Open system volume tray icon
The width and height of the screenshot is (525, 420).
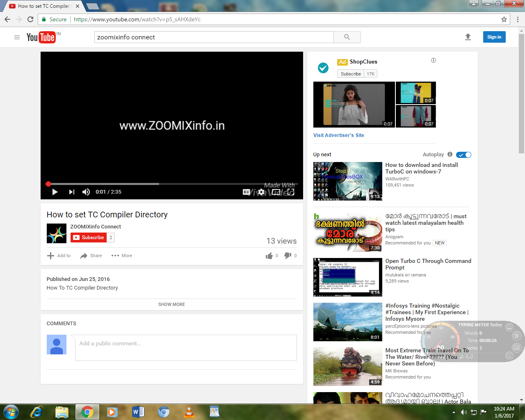pos(463,412)
